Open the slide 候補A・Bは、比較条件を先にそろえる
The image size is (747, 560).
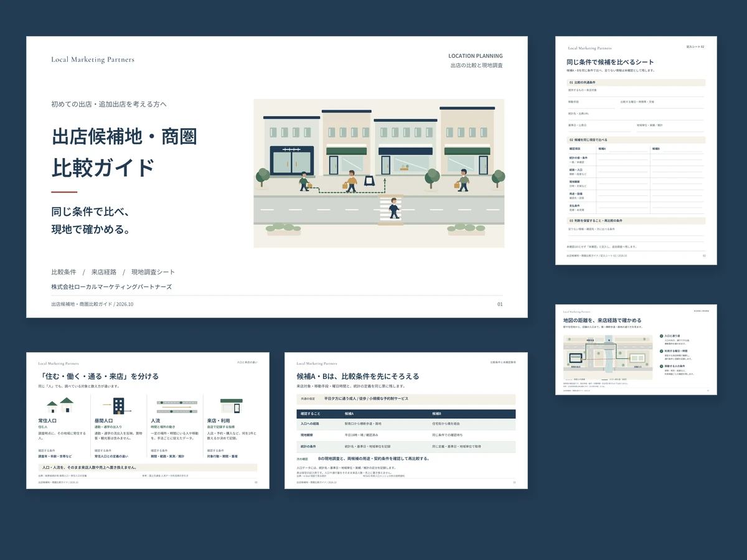coord(406,421)
